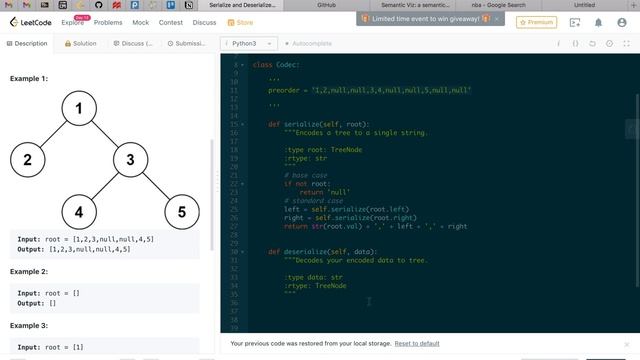Open the Trello pinned tab
640x360 pixels.
tap(171, 5)
